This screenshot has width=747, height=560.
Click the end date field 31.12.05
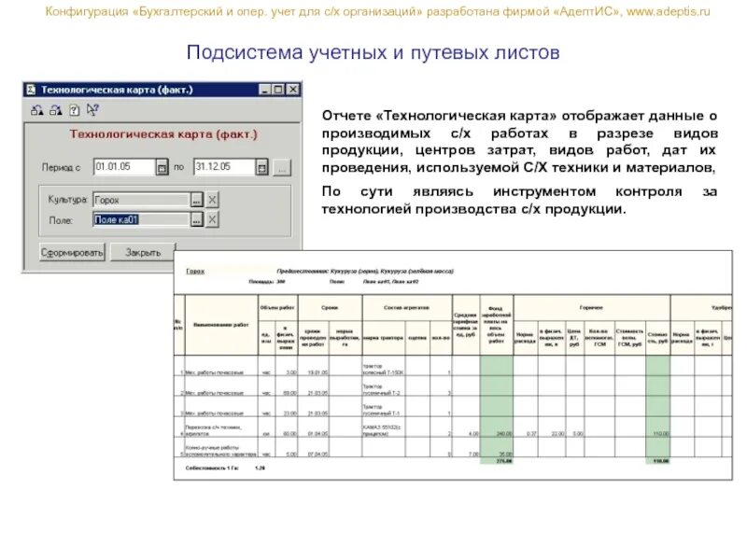[x=225, y=167]
